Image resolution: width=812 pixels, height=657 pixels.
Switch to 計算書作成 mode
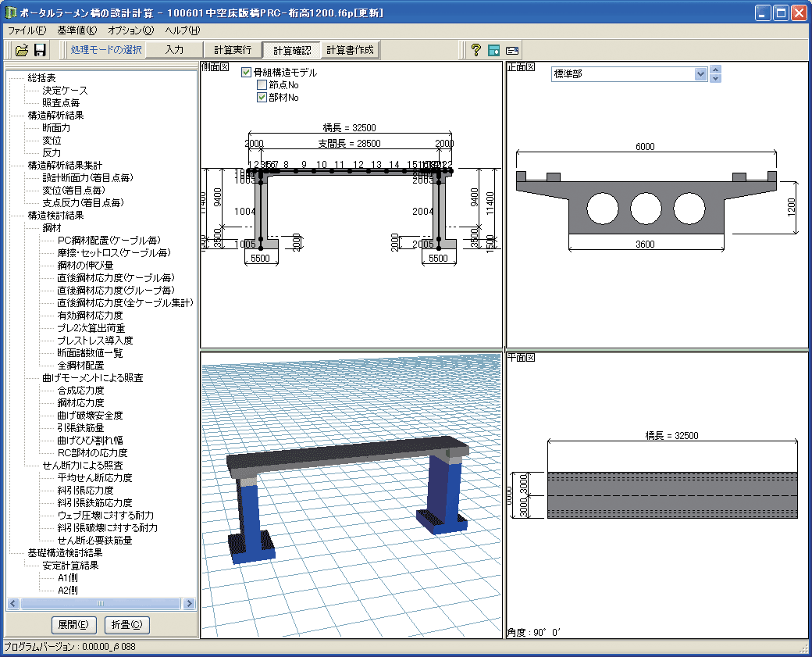tap(350, 50)
